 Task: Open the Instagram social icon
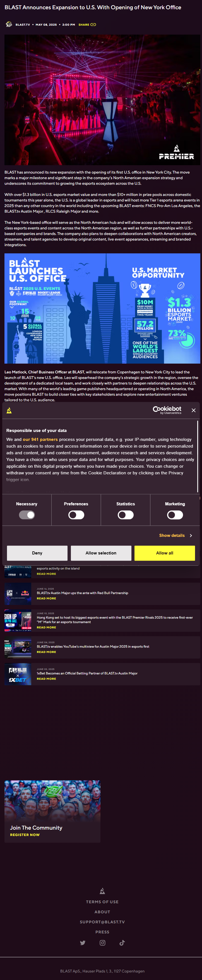[x=102, y=942]
